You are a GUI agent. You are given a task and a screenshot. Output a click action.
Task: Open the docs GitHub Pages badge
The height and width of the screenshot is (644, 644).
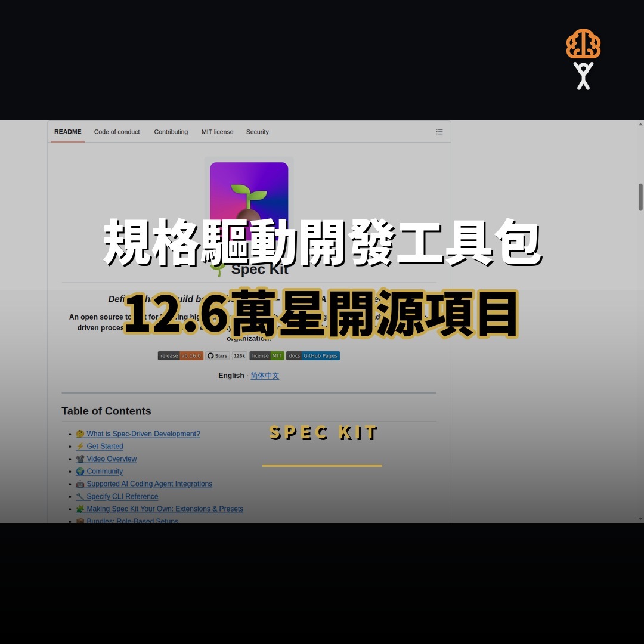coord(313,355)
